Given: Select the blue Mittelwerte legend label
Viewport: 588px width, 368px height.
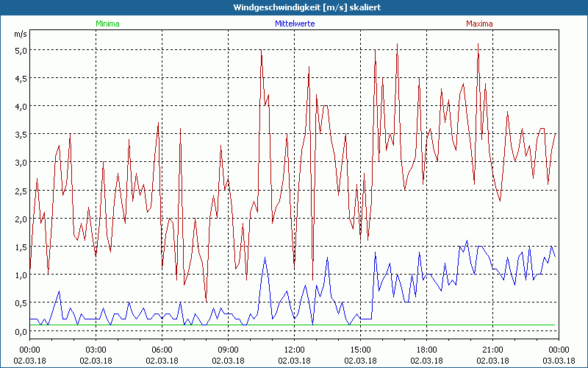Looking at the screenshot, I should click(294, 24).
